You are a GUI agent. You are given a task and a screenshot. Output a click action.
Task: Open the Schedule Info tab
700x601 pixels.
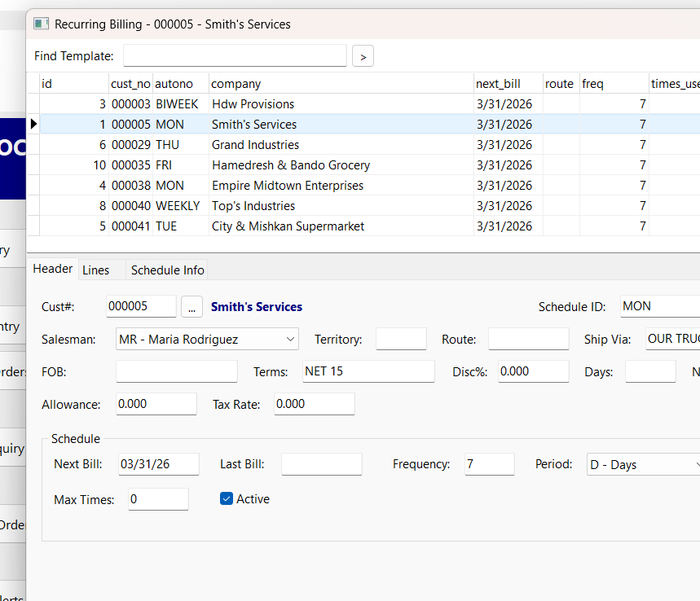coord(167,270)
